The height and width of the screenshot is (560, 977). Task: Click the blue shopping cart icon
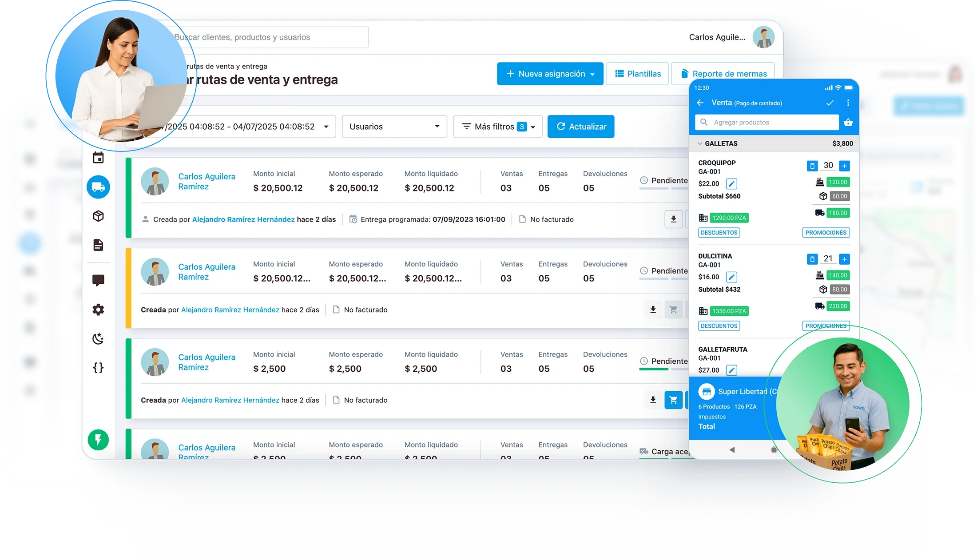pyautogui.click(x=673, y=400)
